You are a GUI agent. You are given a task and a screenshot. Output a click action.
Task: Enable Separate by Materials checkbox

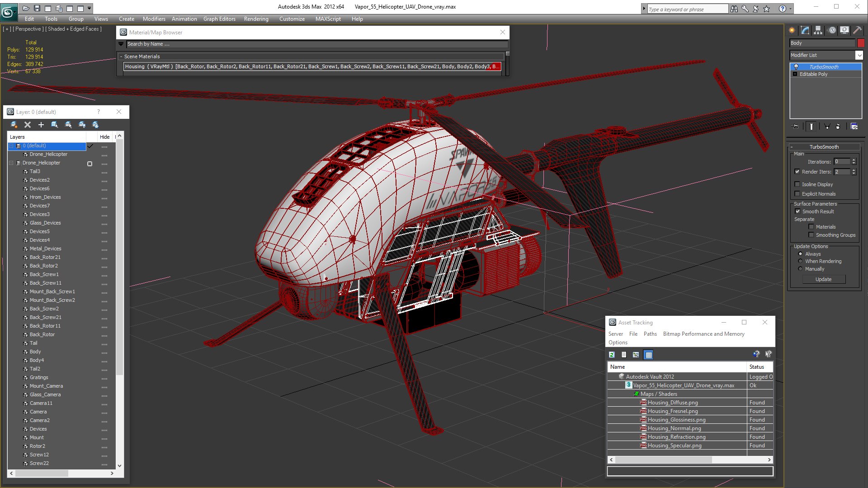[x=811, y=227]
